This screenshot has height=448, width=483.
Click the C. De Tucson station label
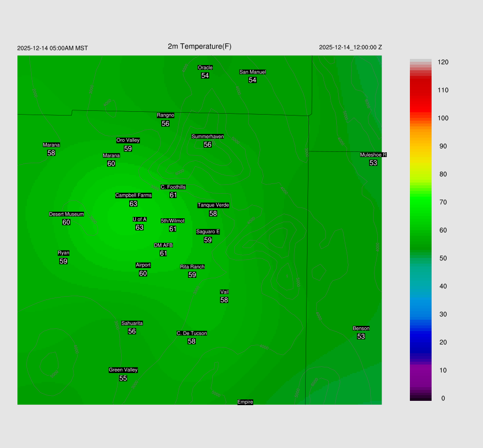tap(192, 333)
